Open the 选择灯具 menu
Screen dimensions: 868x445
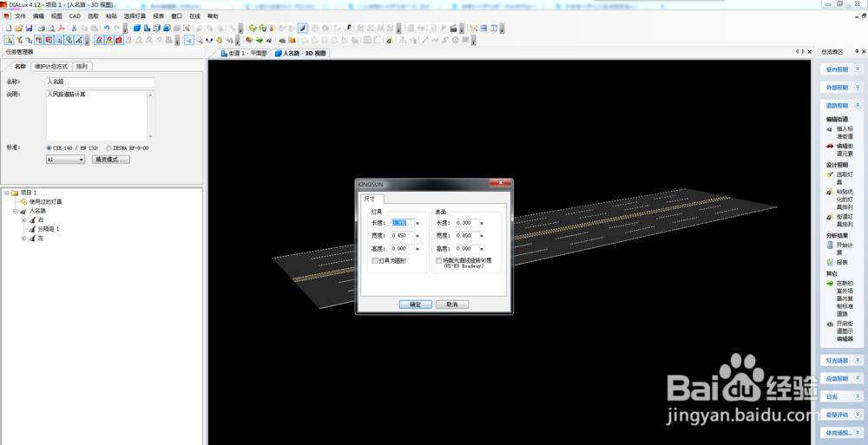click(135, 16)
